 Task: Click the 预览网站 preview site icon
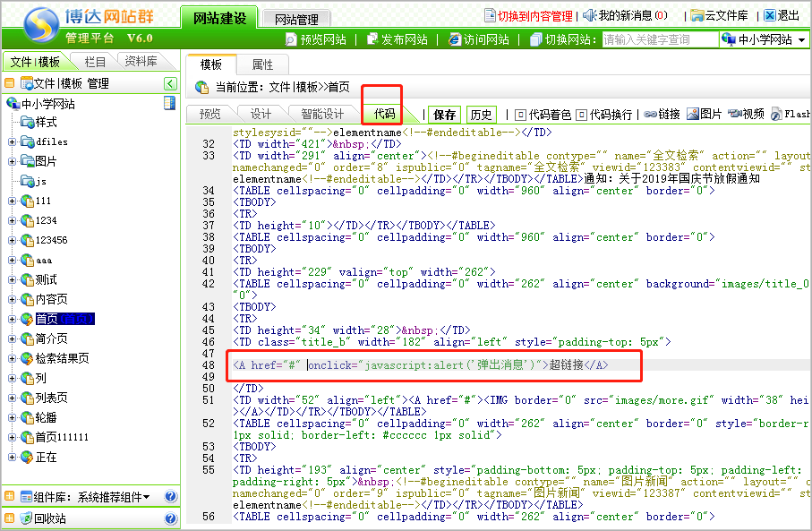(291, 39)
